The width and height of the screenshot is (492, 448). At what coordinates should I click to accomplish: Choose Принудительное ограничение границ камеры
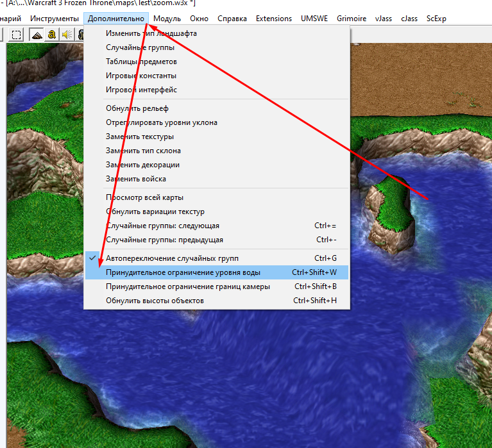[217, 286]
